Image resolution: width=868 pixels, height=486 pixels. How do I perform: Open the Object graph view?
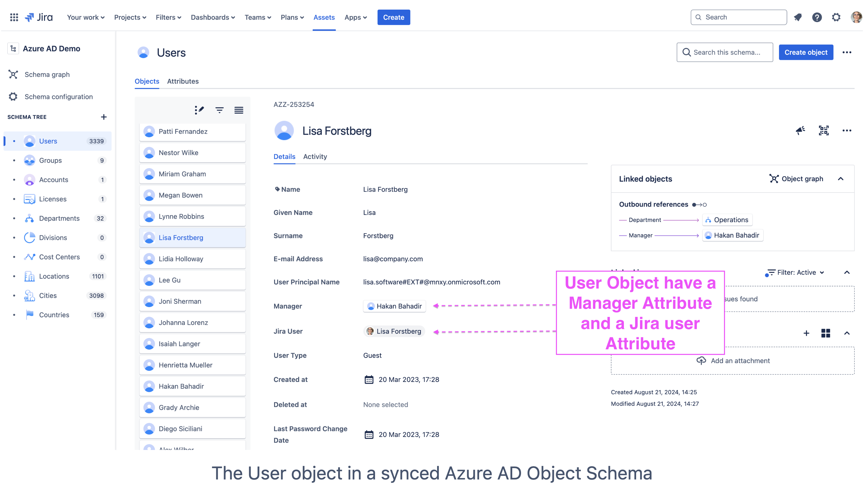pos(796,179)
